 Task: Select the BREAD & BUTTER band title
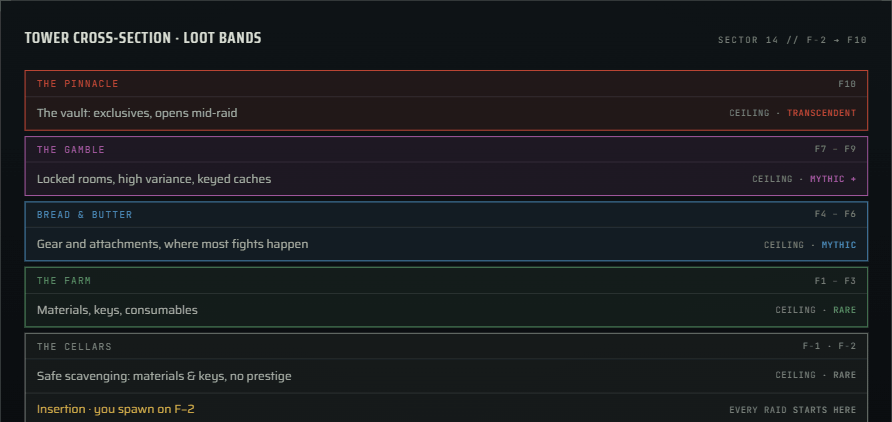tap(84, 215)
